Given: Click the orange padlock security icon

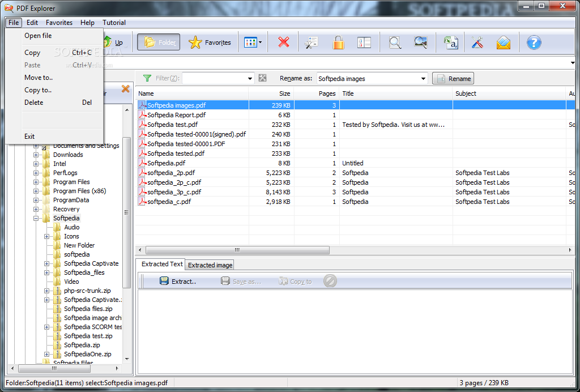Looking at the screenshot, I should coord(338,42).
